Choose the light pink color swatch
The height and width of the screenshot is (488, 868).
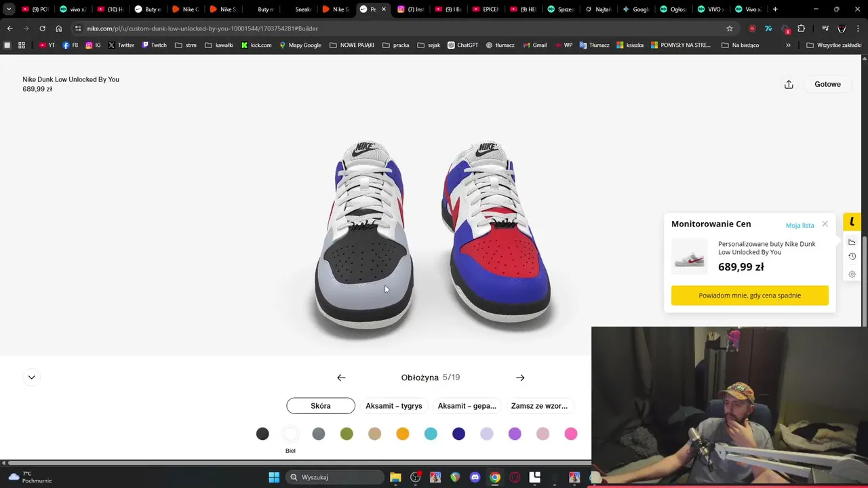tap(542, 434)
